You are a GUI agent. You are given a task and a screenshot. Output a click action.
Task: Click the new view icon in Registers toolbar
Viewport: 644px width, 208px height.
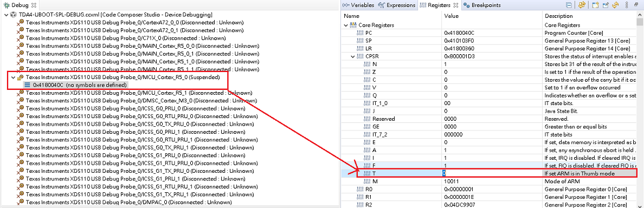[596, 5]
